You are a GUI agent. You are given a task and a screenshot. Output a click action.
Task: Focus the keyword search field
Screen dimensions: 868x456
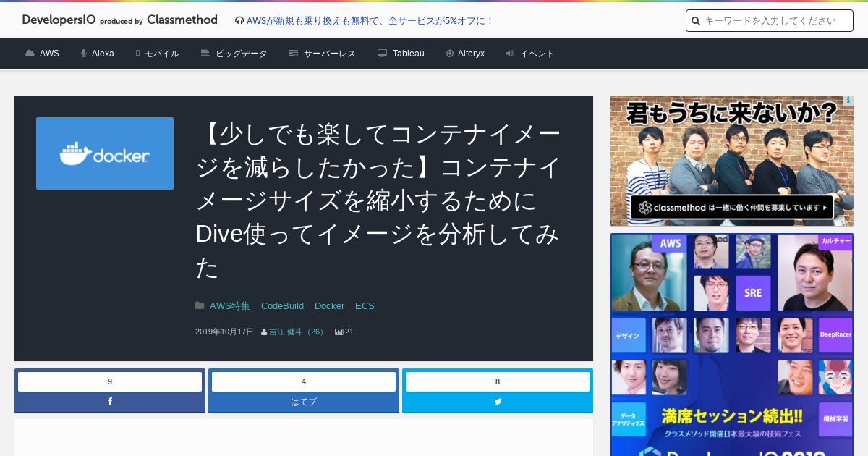pos(770,21)
